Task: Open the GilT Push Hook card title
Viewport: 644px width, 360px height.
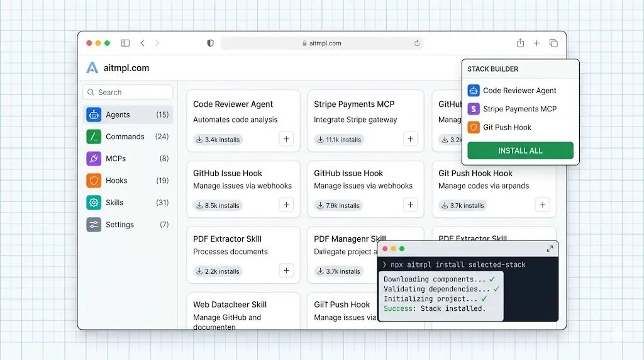Action: click(341, 305)
